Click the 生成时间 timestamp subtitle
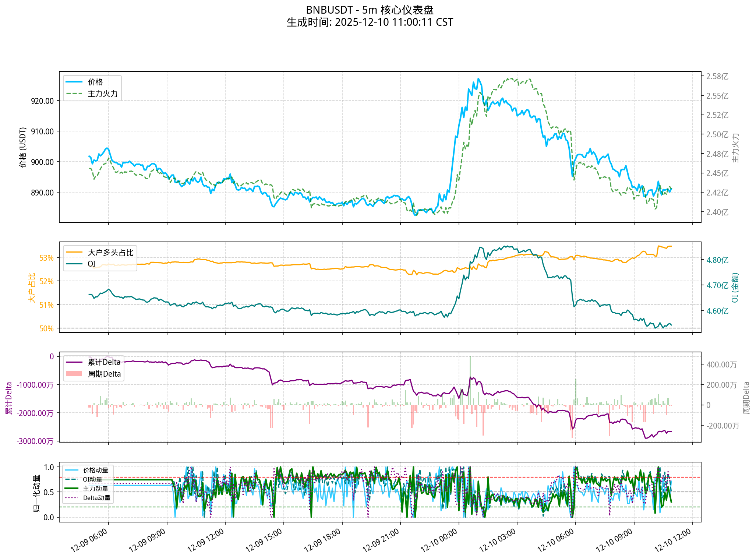 [370, 22]
